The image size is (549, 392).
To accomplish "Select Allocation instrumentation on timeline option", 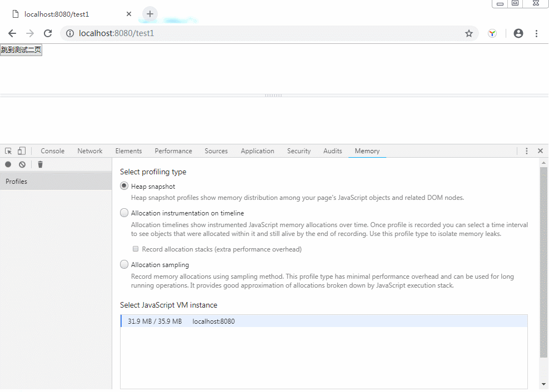I will click(124, 213).
